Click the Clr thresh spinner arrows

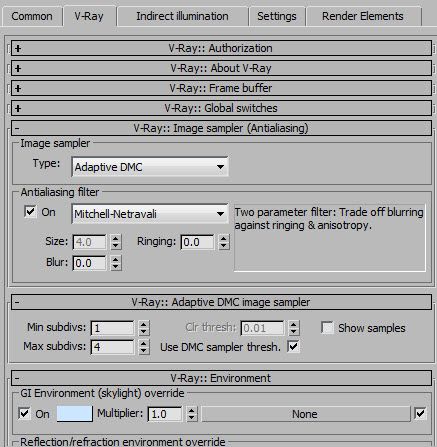[294, 328]
